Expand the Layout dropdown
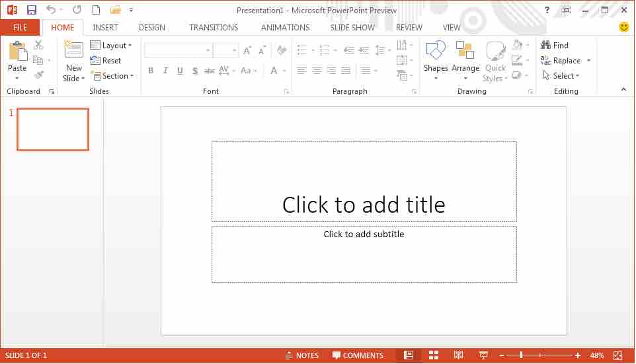The width and height of the screenshot is (636, 364). 111,46
